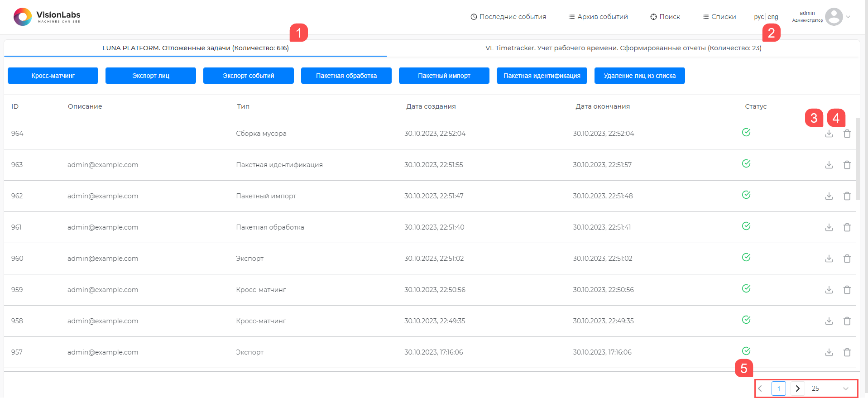Click the Пакетный импорт button
868x398 pixels.
pyautogui.click(x=444, y=76)
